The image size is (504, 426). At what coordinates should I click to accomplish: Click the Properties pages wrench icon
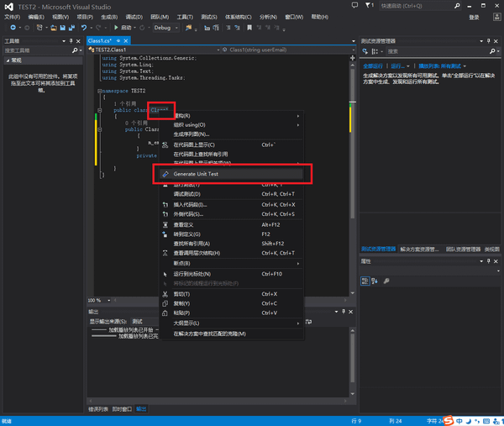pyautogui.click(x=386, y=281)
